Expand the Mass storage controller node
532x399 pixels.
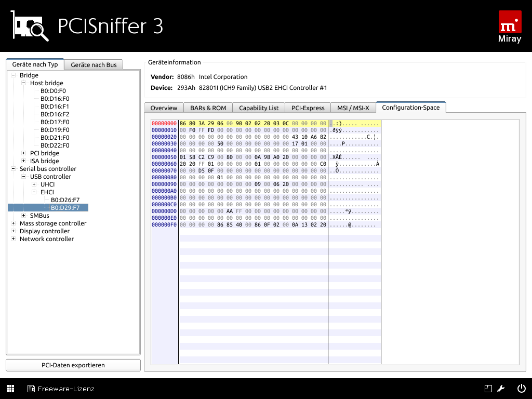pyautogui.click(x=13, y=223)
